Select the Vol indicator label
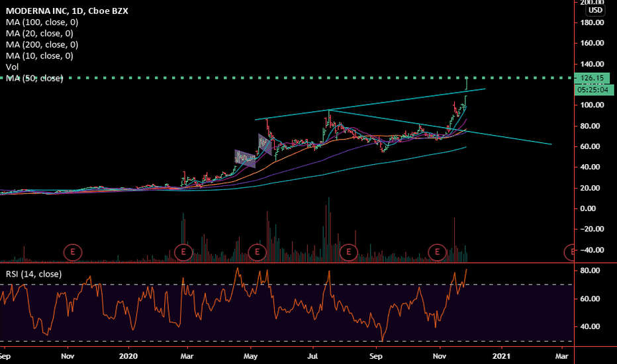The height and width of the screenshot is (364, 617). click(x=12, y=67)
